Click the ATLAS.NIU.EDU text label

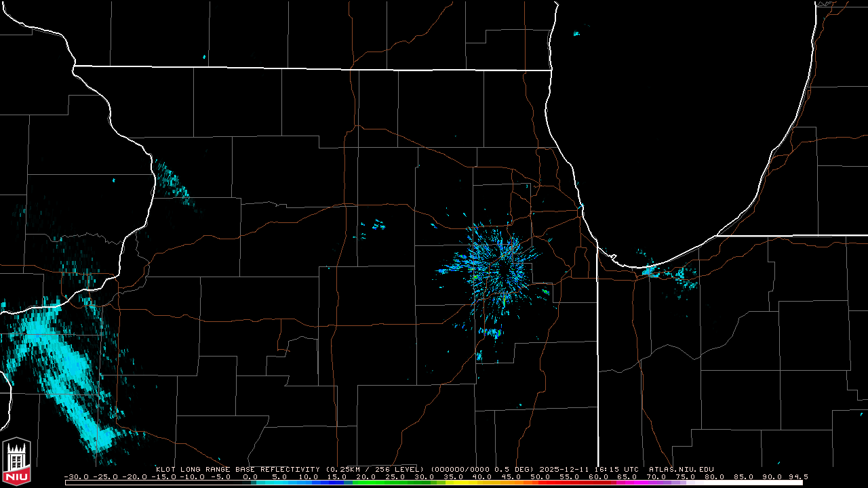coord(681,469)
